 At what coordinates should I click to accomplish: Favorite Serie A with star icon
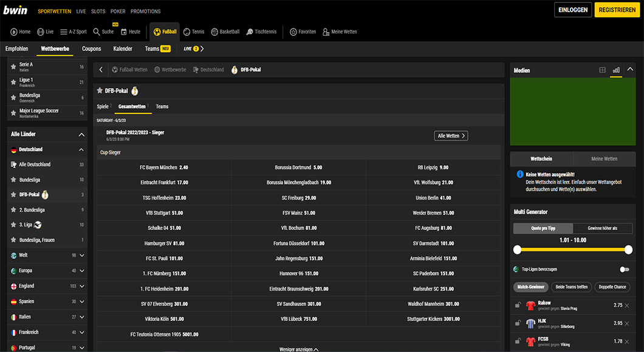pos(13,67)
